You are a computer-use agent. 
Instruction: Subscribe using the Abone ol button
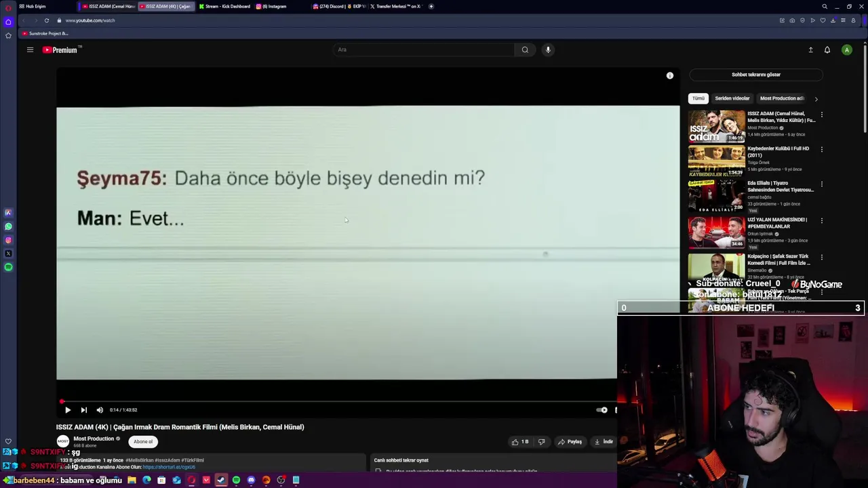[143, 441]
